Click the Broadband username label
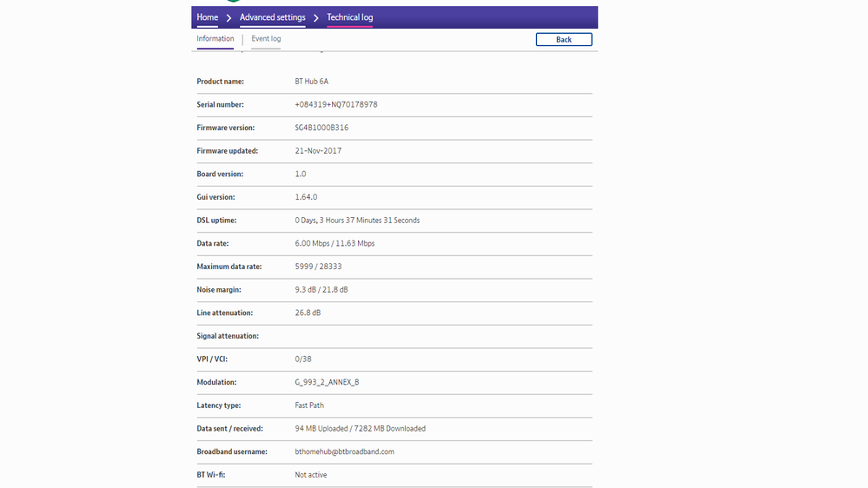The height and width of the screenshot is (488, 868). (x=231, y=452)
